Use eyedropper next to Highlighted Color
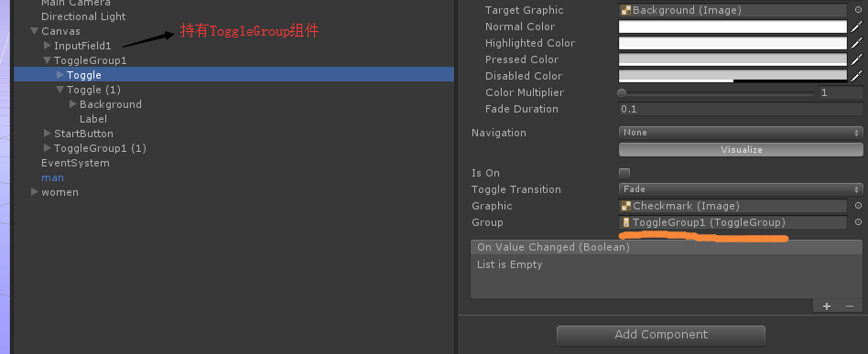This screenshot has height=354, width=868. tap(856, 43)
